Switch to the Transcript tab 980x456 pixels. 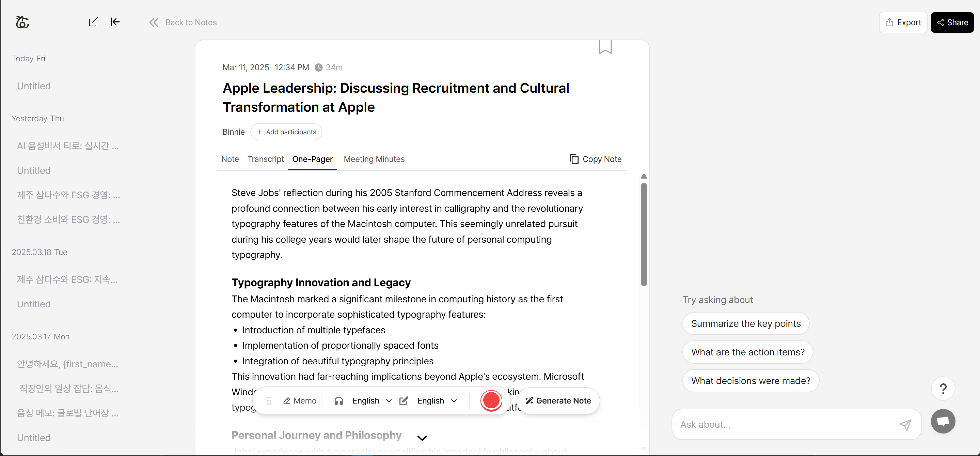coord(266,159)
